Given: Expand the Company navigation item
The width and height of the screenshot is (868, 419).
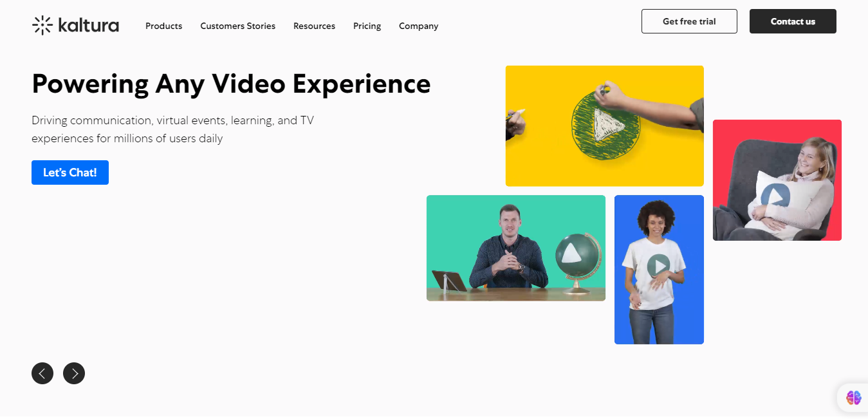Looking at the screenshot, I should click(x=418, y=26).
